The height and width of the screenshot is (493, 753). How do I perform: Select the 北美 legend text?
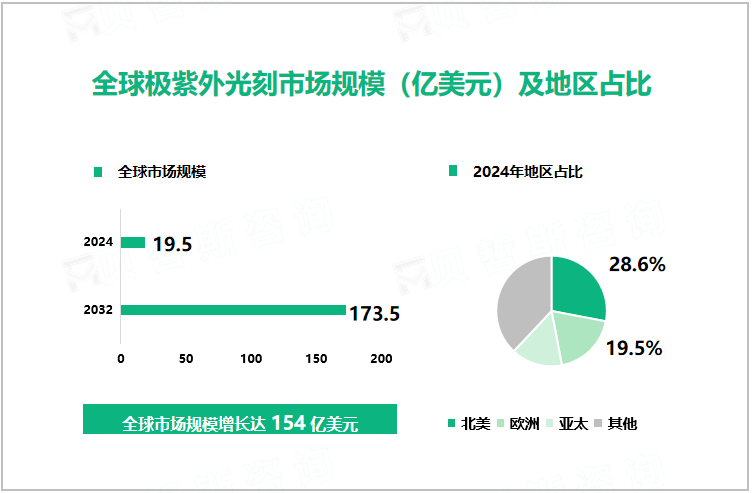point(475,424)
